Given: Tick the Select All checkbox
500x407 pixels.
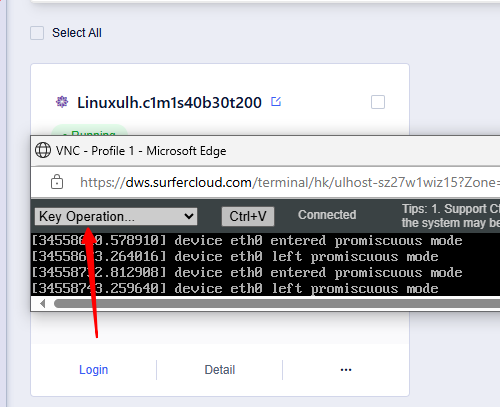Looking at the screenshot, I should click(37, 33).
